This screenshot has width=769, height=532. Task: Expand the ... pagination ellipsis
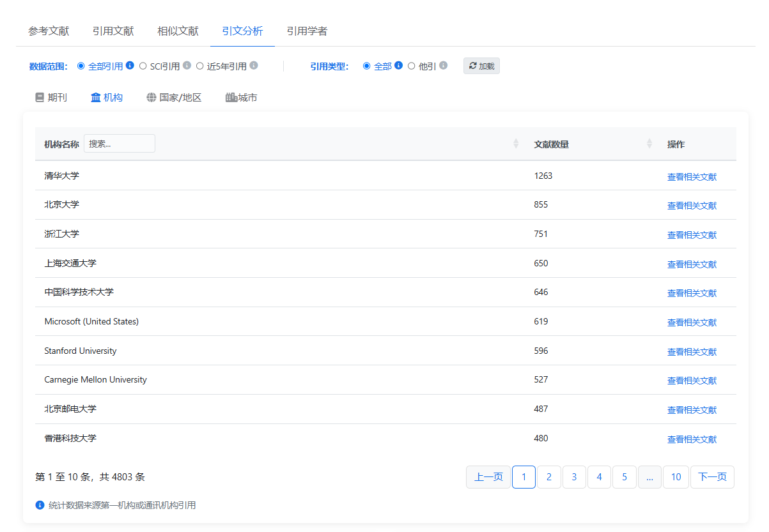click(x=649, y=477)
